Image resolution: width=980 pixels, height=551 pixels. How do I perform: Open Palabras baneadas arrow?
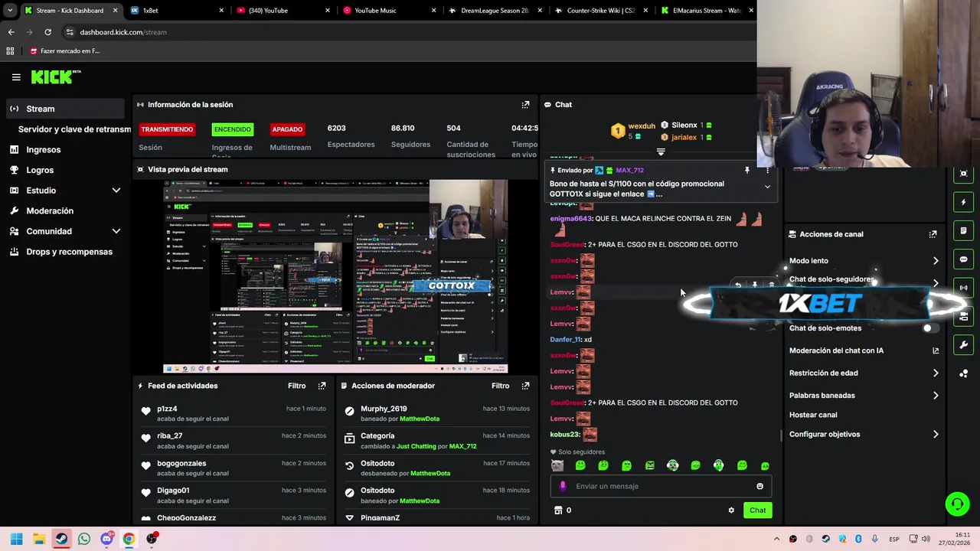click(936, 396)
